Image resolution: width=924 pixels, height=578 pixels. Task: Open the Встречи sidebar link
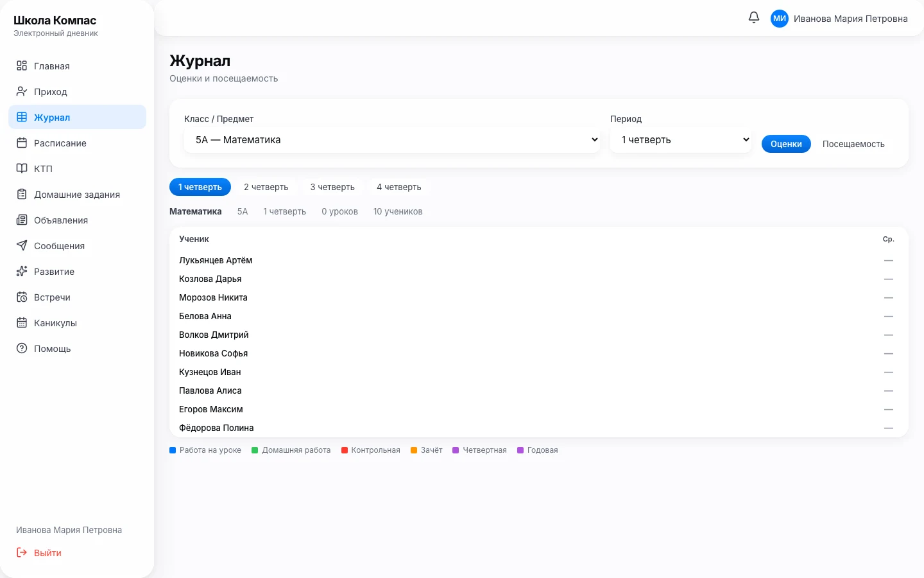coord(77,297)
